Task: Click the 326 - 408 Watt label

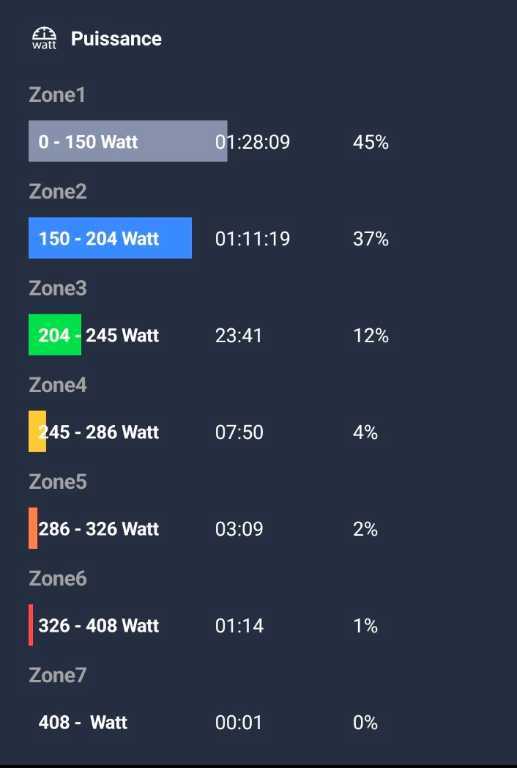Action: 98,625
